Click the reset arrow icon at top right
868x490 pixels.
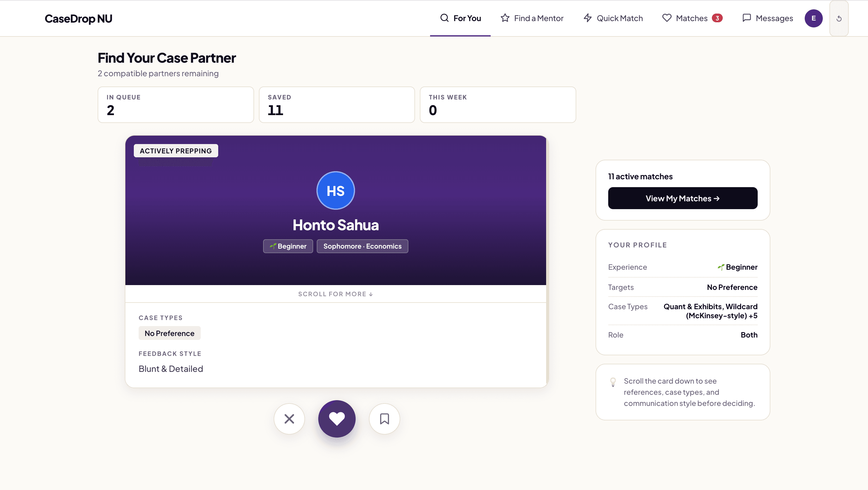click(x=839, y=19)
